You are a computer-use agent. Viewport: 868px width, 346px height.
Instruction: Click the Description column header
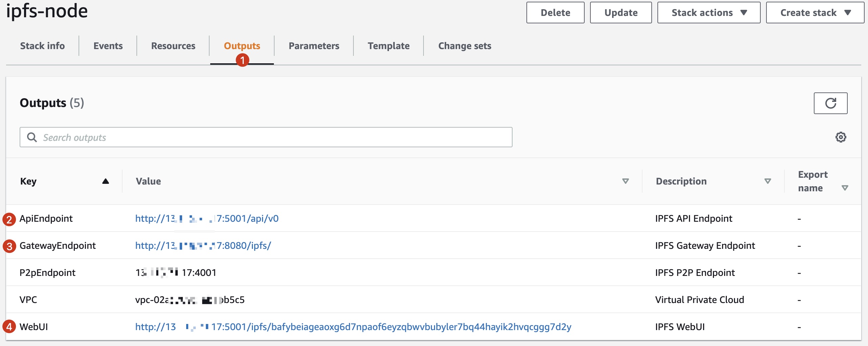(x=681, y=181)
